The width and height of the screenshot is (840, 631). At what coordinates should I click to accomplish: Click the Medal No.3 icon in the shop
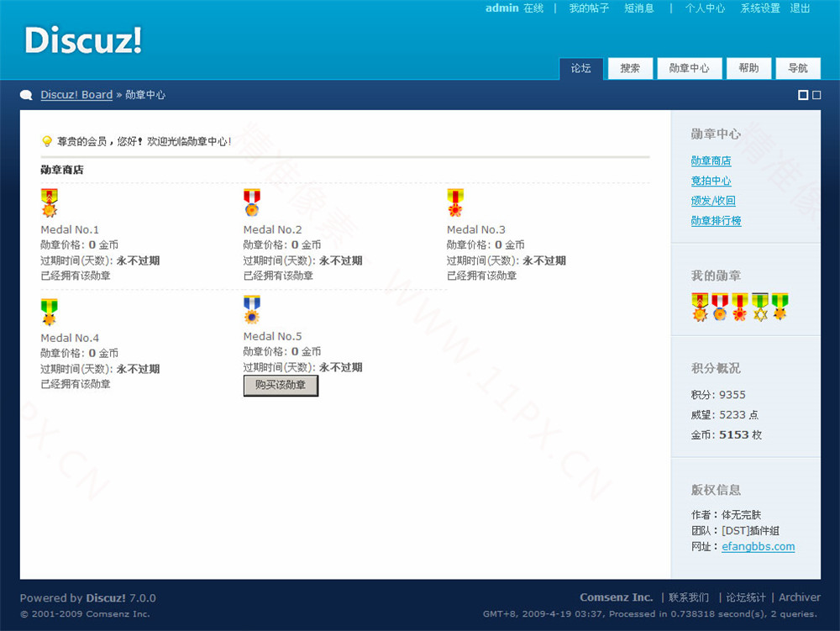455,202
